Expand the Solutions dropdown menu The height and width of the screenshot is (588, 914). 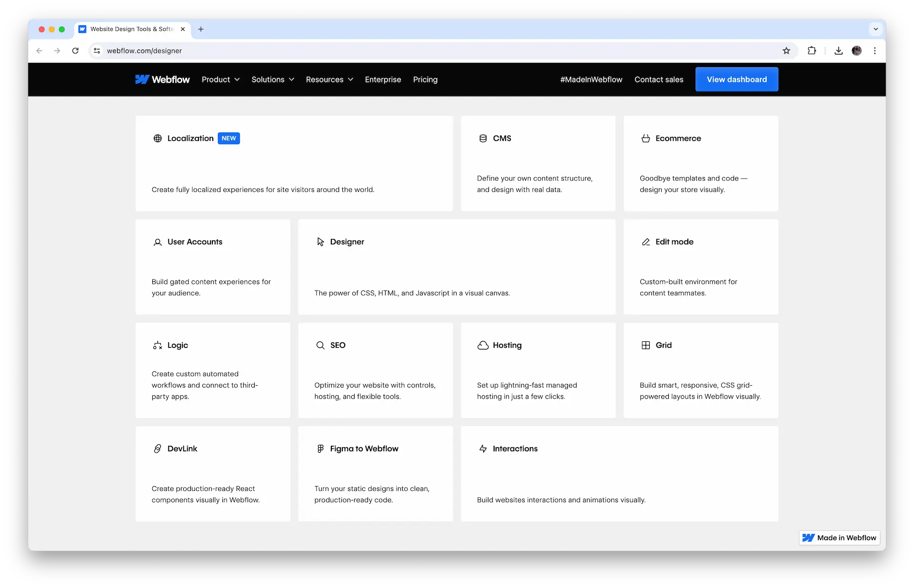[x=273, y=80]
